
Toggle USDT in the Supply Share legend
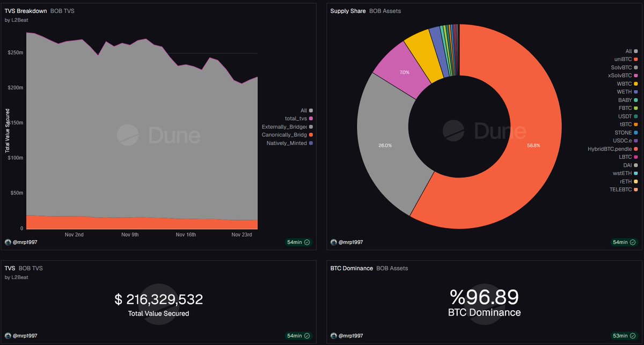point(628,117)
